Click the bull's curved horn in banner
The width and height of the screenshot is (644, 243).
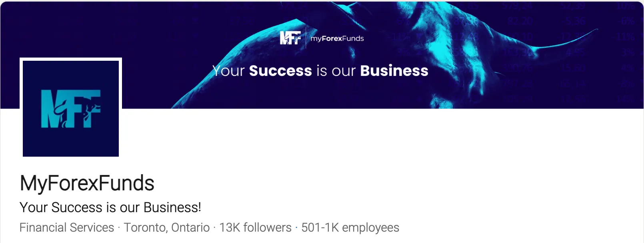pos(568,41)
